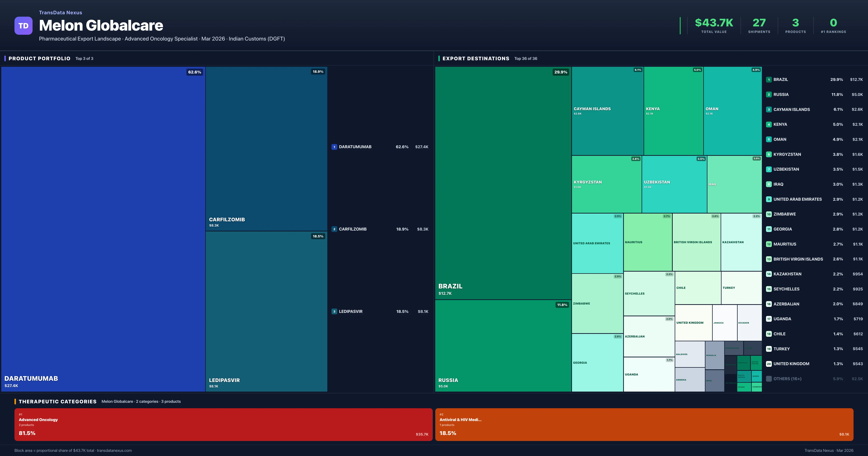
Task: Toggle the CARFILZOMIB portfolio block
Action: (x=266, y=148)
